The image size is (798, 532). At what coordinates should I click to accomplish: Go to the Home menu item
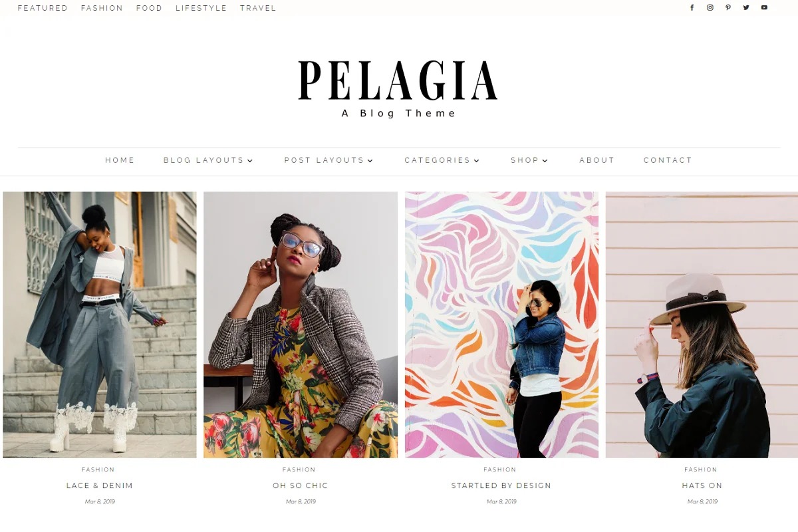120,160
